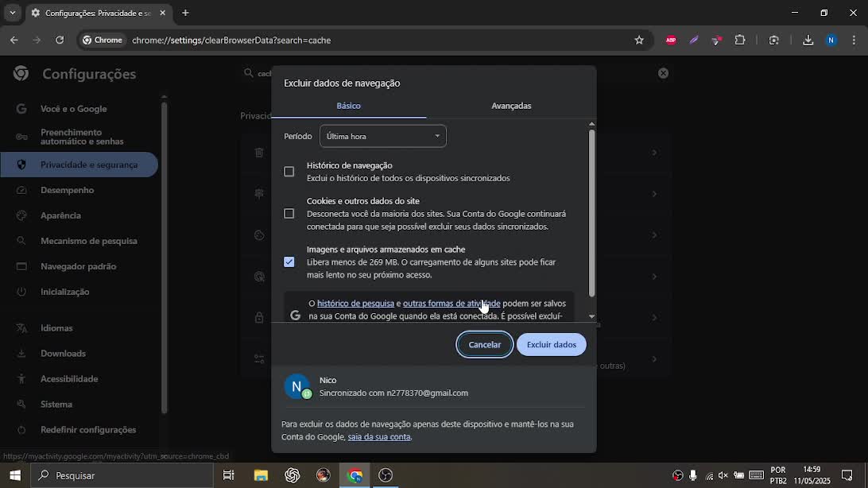Open Redefinir configurações section
This screenshot has height=488, width=868.
pyautogui.click(x=79, y=430)
